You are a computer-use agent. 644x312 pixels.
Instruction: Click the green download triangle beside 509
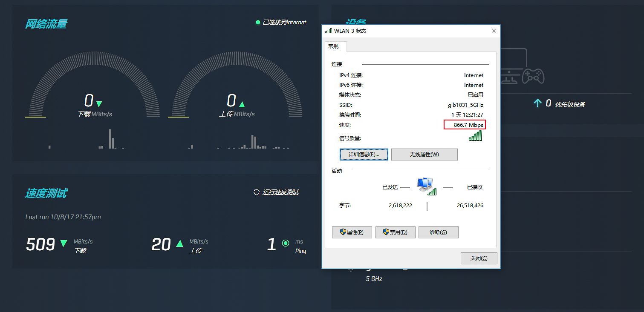64,243
